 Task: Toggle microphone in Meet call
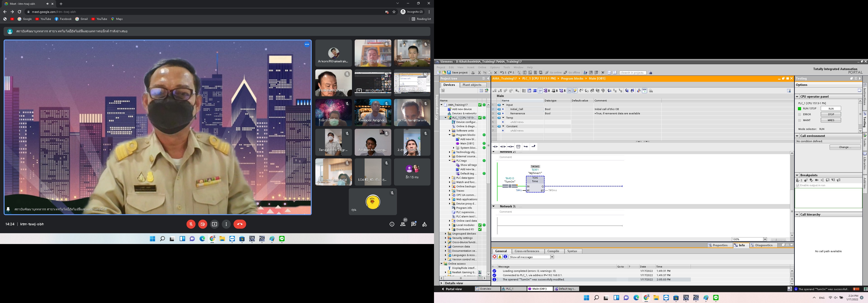pos(191,224)
